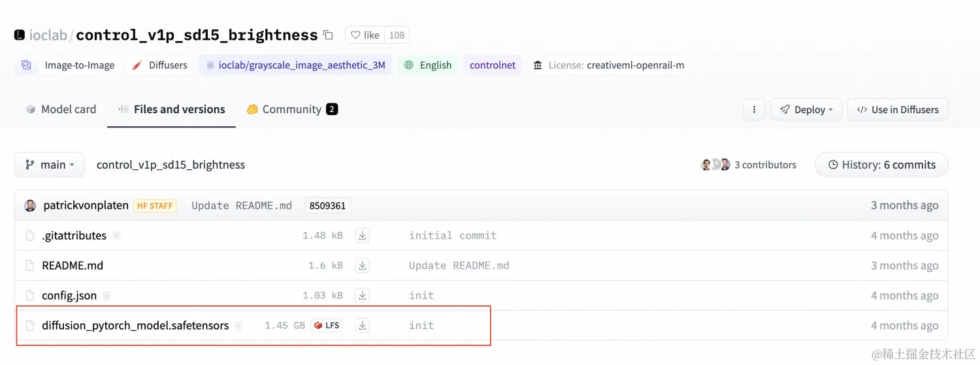980x365 pixels.
Task: Click the 1.03 kB size of config.json
Action: (323, 296)
